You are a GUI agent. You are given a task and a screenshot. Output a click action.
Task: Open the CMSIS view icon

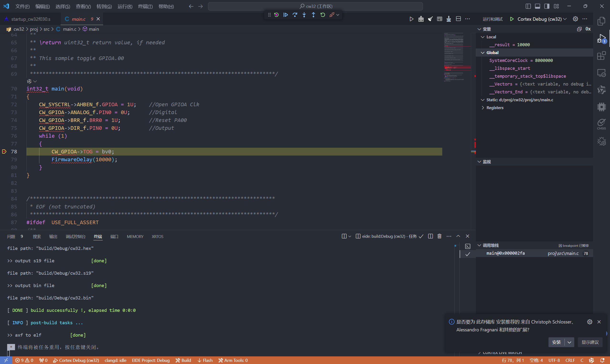[x=601, y=124]
